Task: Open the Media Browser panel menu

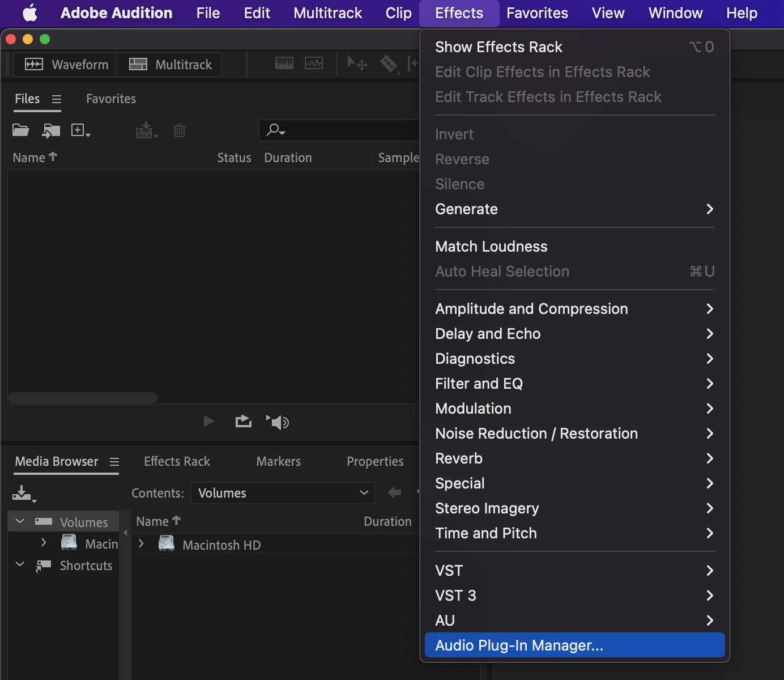Action: point(114,462)
